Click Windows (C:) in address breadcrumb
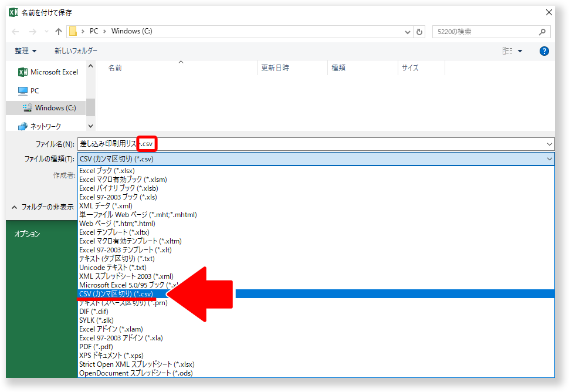The image size is (569, 392). [x=132, y=31]
